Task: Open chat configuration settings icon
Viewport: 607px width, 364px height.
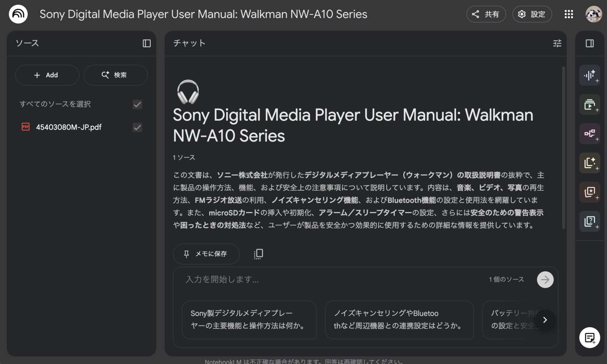Action: coord(557,43)
